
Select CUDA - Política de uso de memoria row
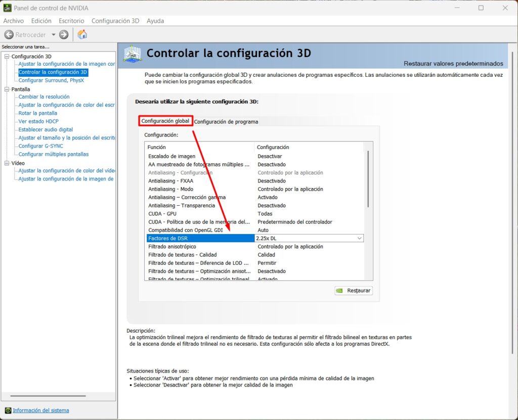click(255, 222)
